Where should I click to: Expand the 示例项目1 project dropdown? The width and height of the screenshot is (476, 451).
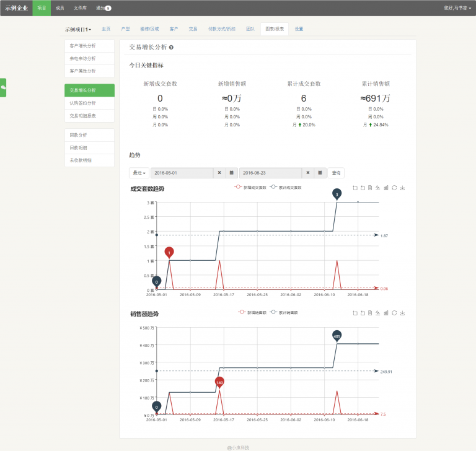pyautogui.click(x=78, y=29)
